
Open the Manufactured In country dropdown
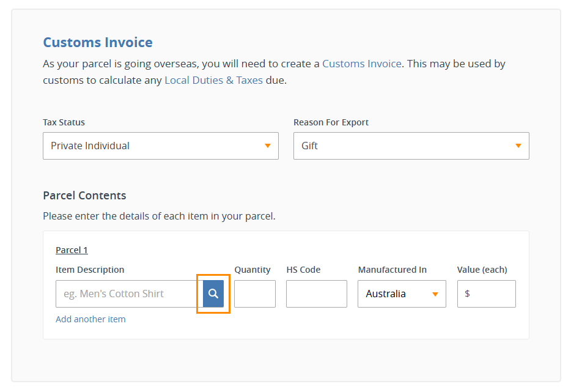[x=402, y=294]
